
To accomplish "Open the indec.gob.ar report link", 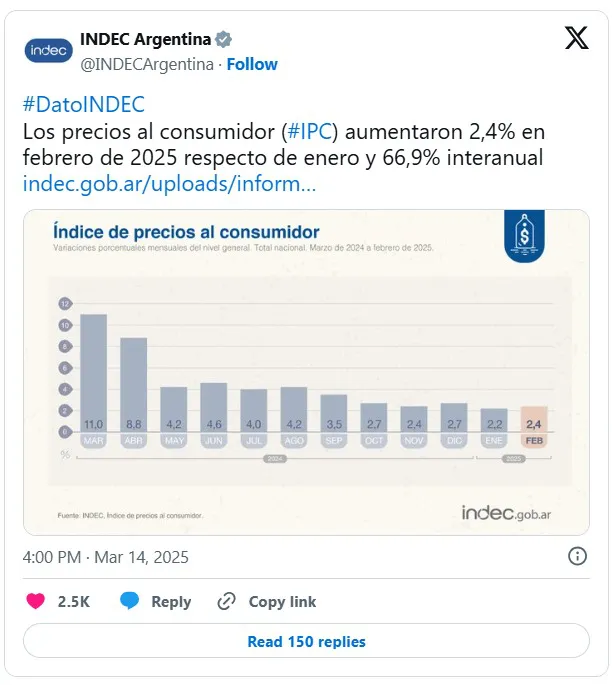I will [169, 184].
